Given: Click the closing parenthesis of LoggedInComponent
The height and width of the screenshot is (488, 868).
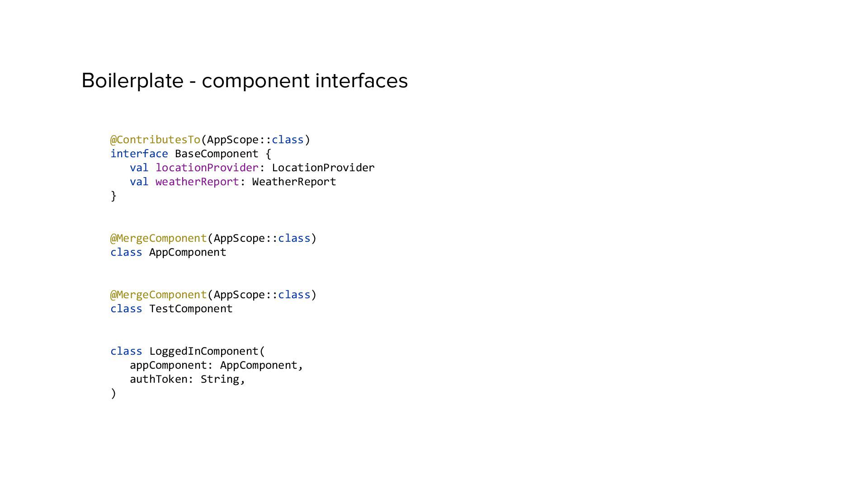Looking at the screenshot, I should [x=113, y=393].
